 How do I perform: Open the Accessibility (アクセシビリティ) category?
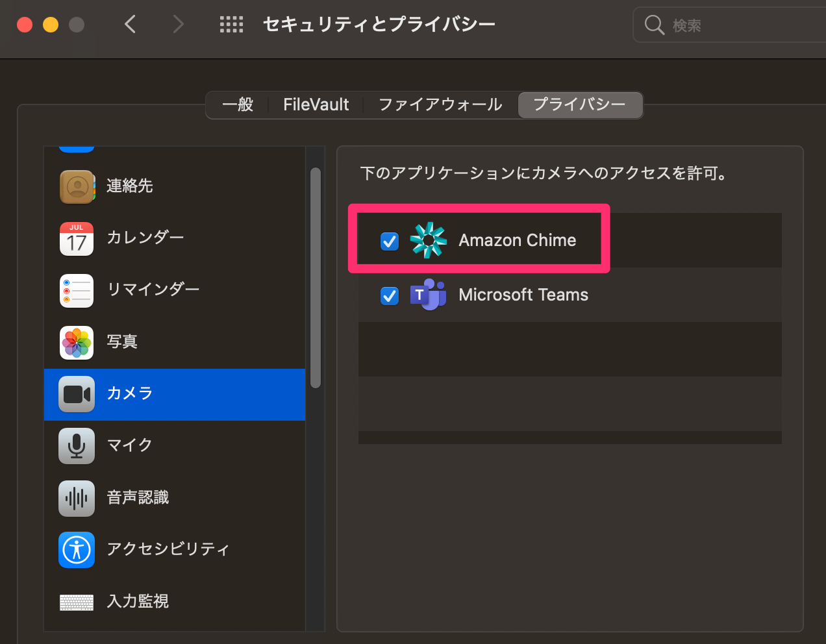[175, 550]
